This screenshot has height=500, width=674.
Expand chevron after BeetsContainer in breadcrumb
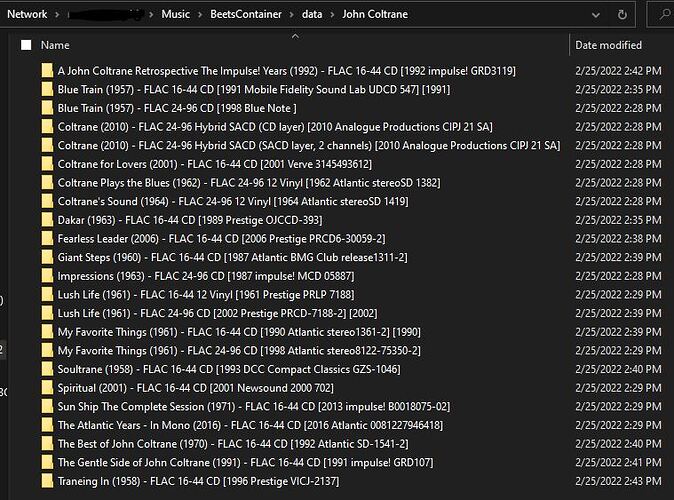tap(291, 15)
